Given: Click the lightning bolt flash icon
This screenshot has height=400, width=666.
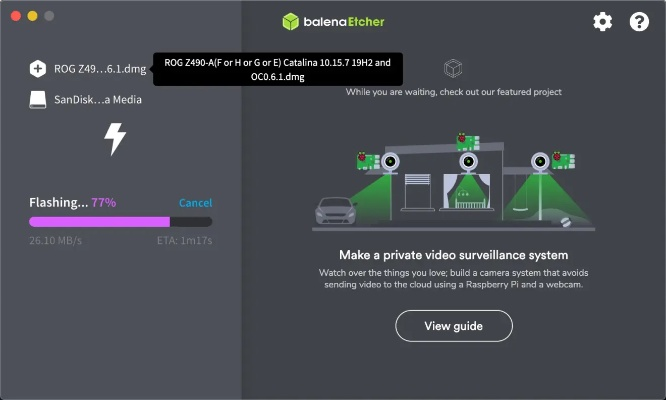Looking at the screenshot, I should pos(115,139).
